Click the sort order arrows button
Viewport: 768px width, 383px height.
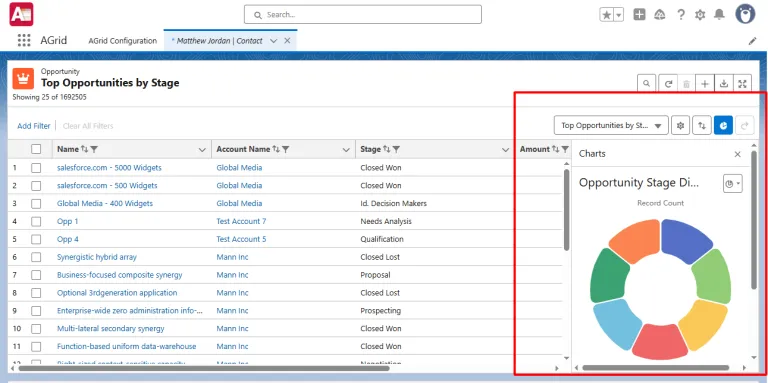click(702, 125)
